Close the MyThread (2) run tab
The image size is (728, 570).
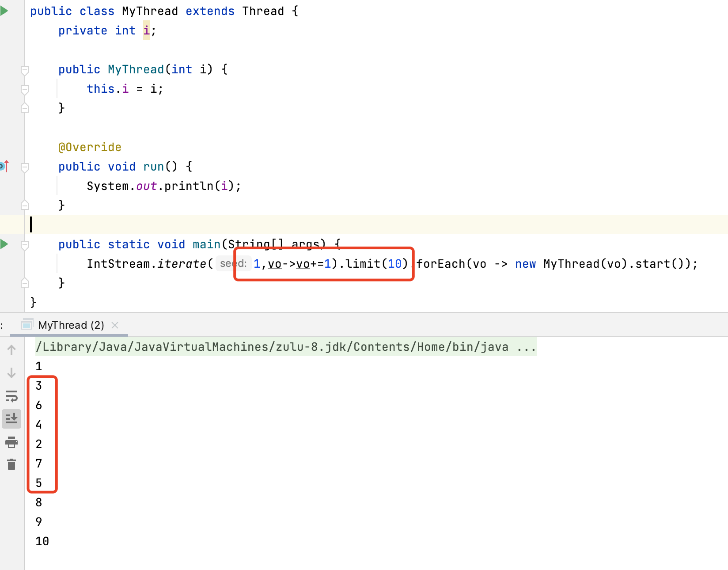pyautogui.click(x=115, y=325)
